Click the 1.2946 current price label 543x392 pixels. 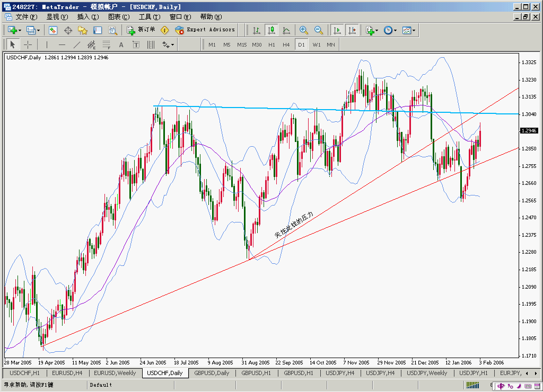529,130
